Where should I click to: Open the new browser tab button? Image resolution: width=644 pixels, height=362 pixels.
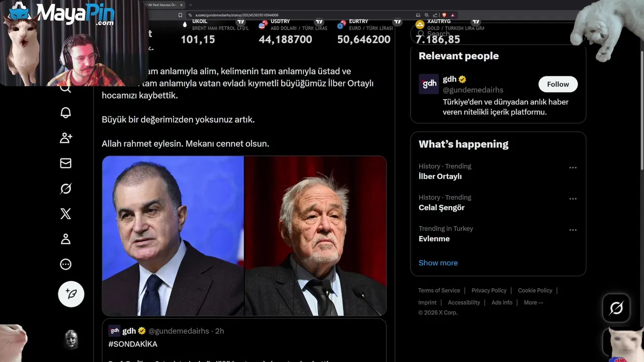click(190, 5)
